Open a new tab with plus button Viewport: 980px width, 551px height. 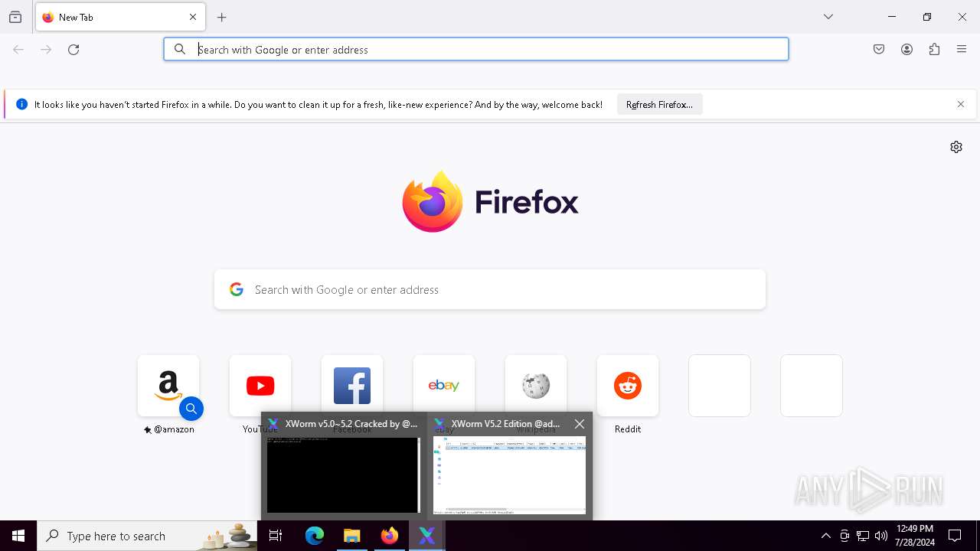coord(222,17)
